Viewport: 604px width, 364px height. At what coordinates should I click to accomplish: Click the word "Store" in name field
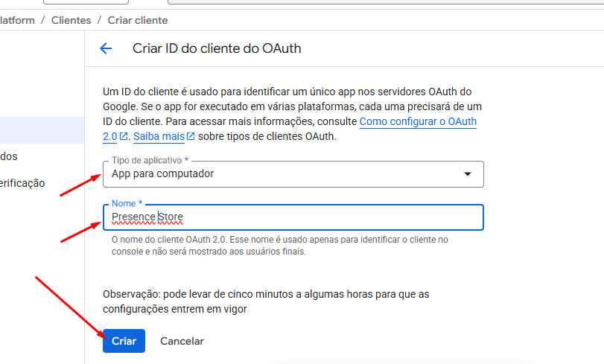click(171, 217)
